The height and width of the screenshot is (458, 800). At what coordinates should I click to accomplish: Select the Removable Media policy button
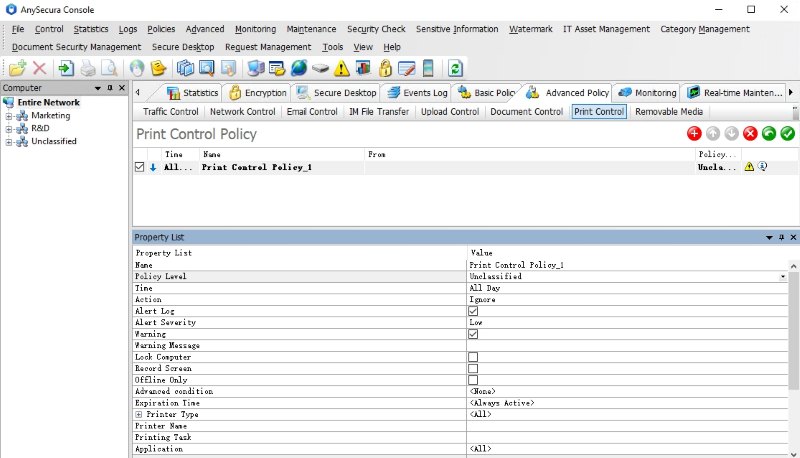(669, 112)
